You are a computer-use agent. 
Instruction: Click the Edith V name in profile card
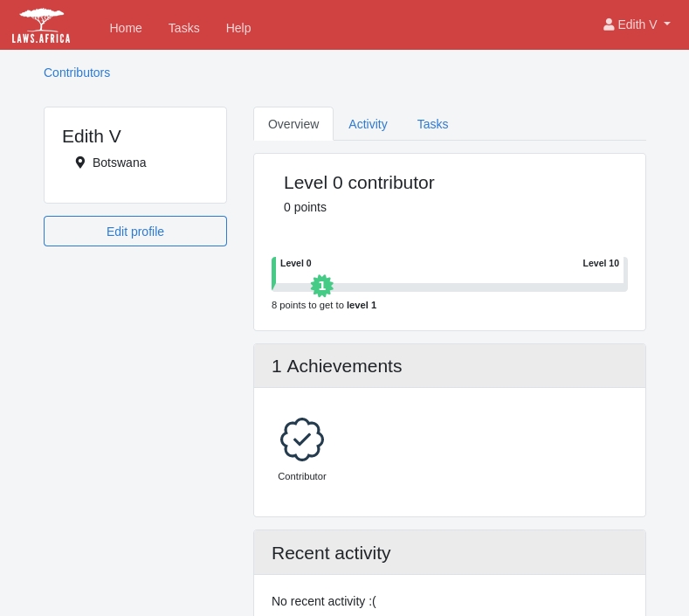pyautogui.click(x=92, y=136)
